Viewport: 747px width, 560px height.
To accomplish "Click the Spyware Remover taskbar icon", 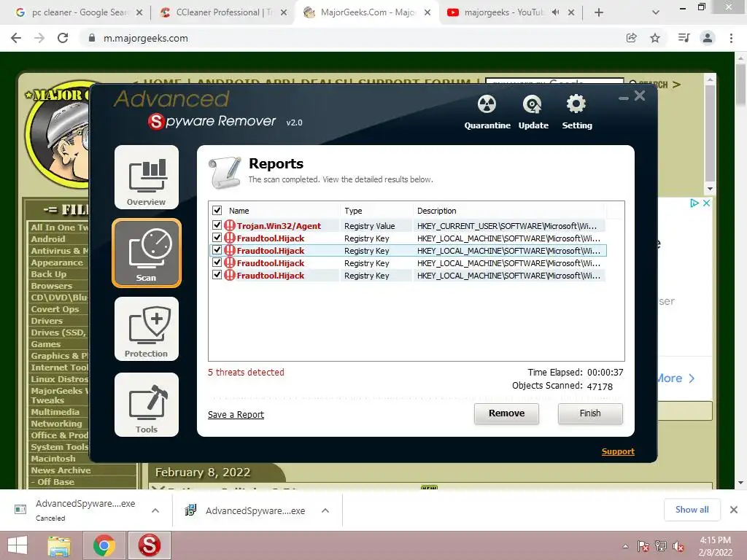I will click(149, 545).
